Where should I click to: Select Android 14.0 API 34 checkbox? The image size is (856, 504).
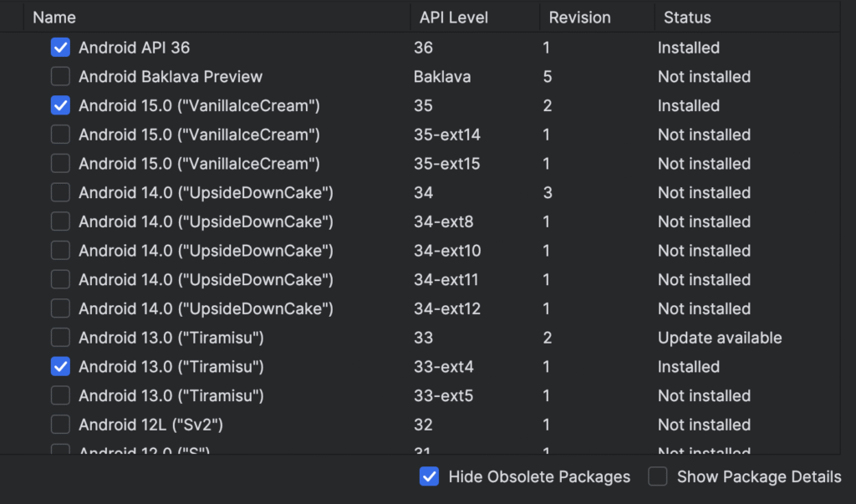pos(60,193)
